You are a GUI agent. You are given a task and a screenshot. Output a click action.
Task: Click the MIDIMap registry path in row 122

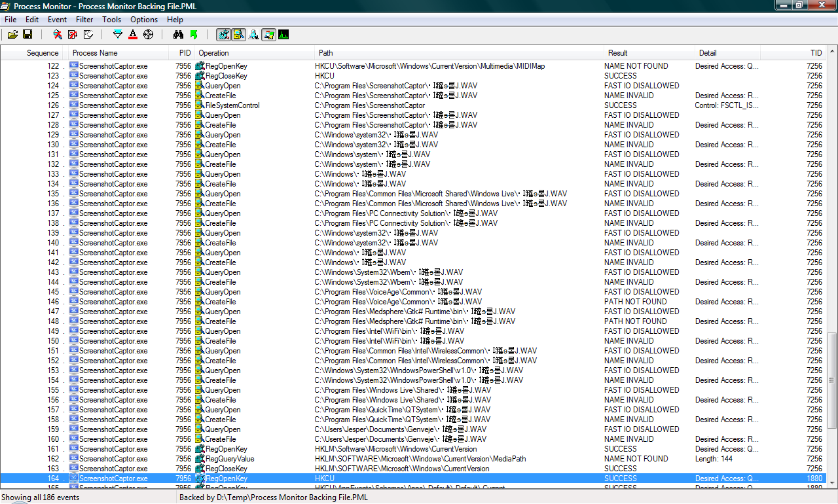429,66
